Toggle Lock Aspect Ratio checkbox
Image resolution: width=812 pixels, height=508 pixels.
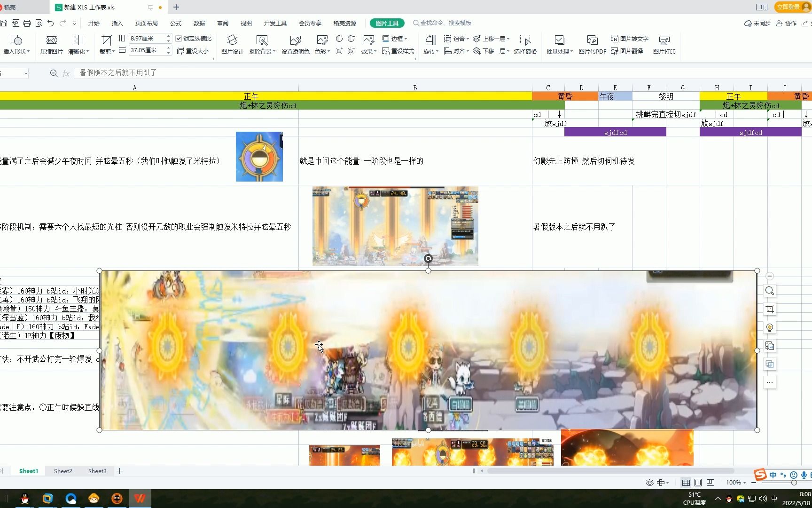click(x=179, y=39)
